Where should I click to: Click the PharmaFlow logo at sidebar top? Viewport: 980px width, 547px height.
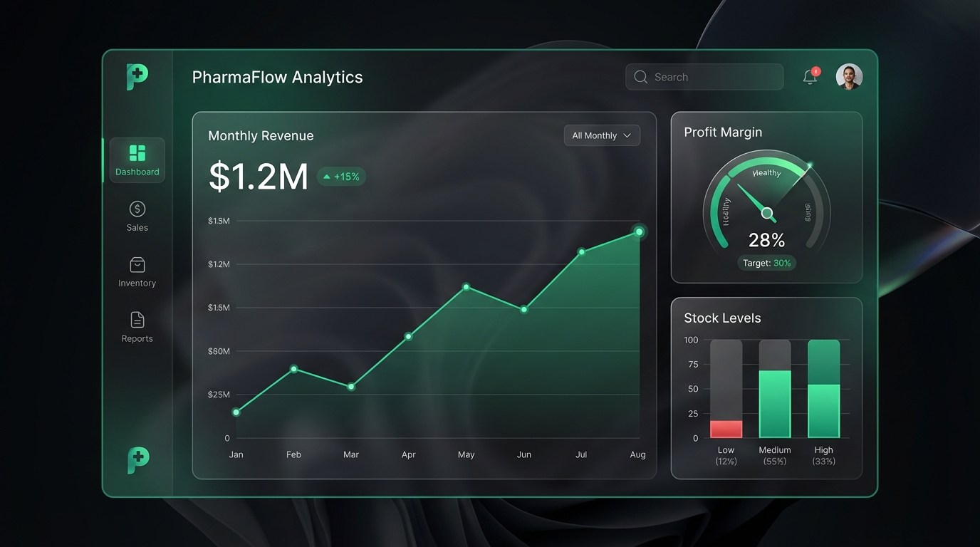(137, 77)
